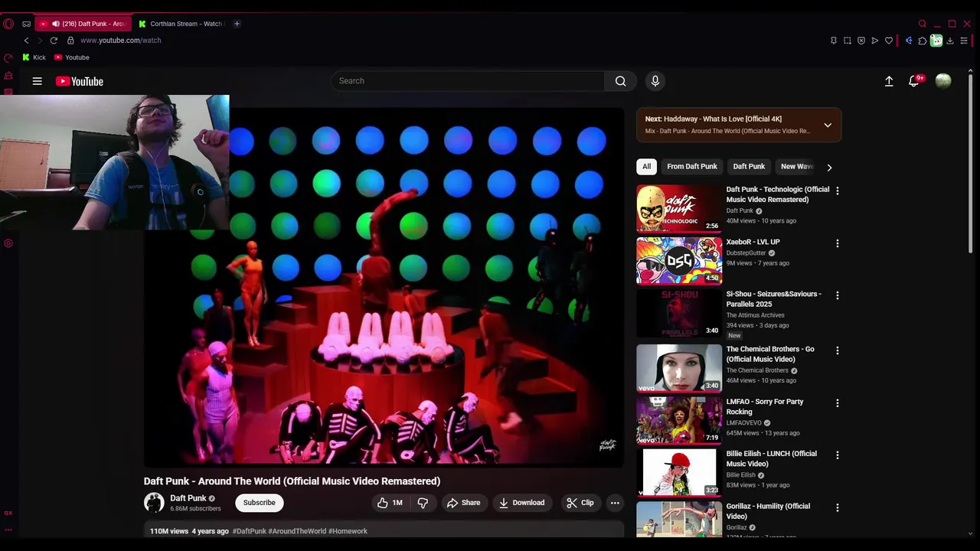This screenshot has height=551, width=980.
Task: Click the Download button
Action: (x=521, y=503)
